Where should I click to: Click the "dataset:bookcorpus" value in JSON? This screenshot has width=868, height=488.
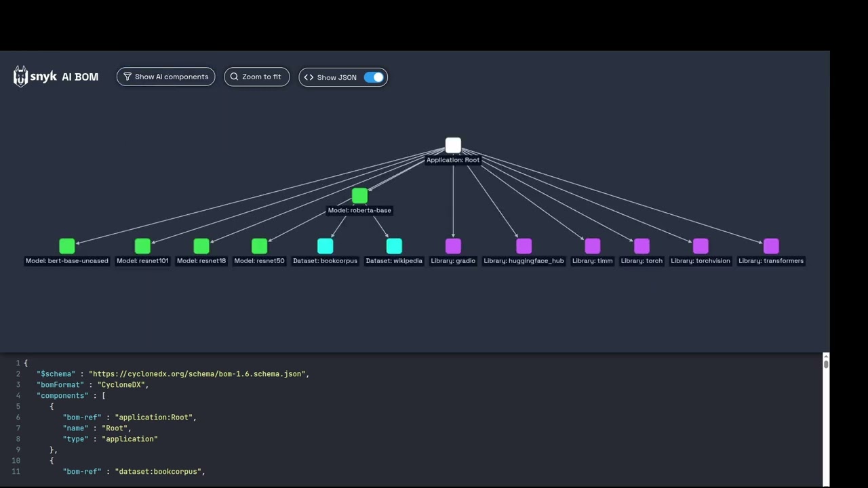pos(159,472)
